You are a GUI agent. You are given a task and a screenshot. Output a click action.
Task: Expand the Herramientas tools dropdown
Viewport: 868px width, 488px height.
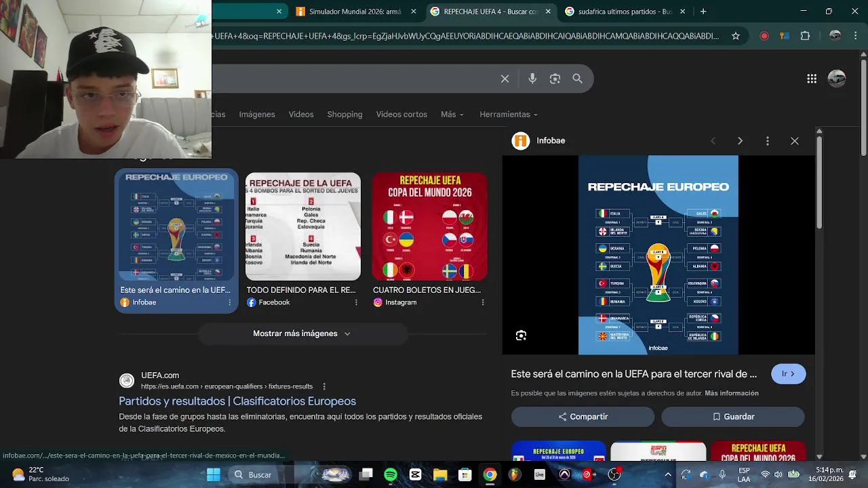[509, 115]
